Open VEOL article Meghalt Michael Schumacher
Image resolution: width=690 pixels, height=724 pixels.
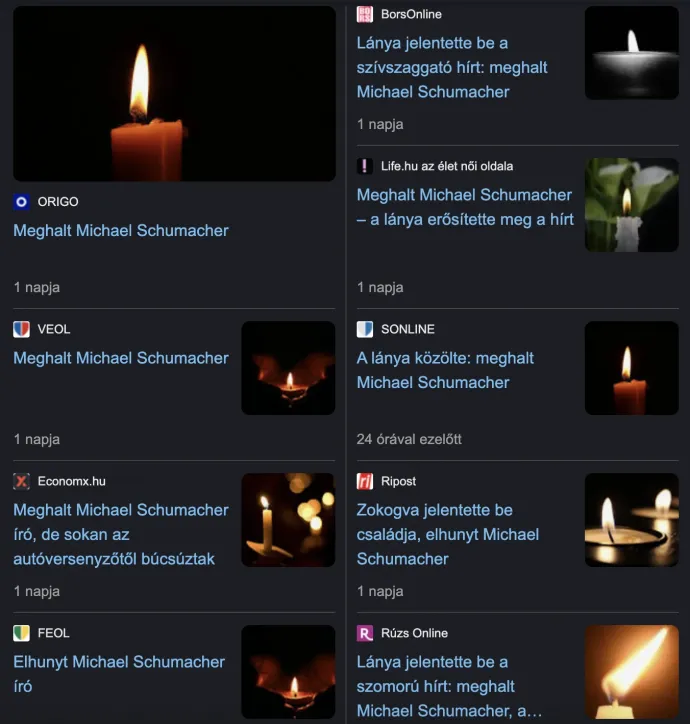coord(121,358)
